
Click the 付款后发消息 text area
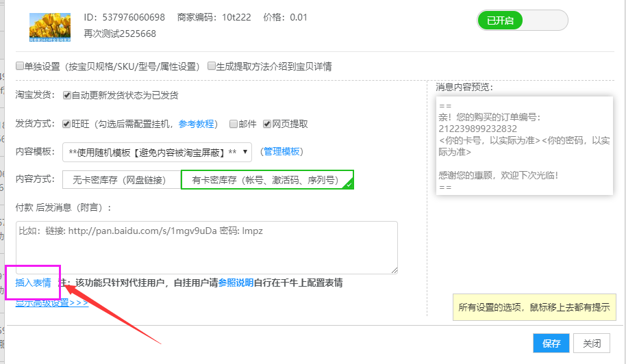click(206, 247)
